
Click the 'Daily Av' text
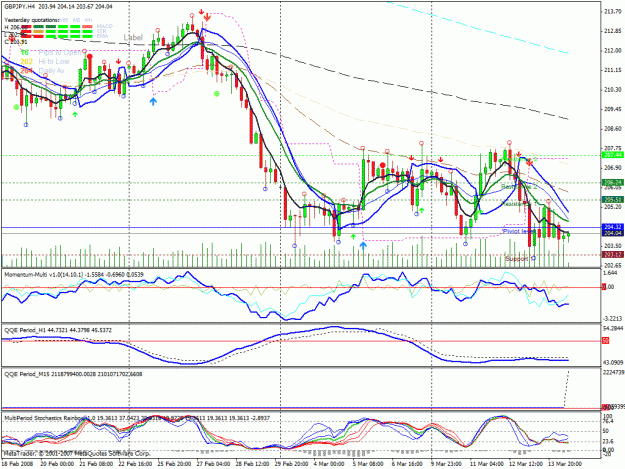click(x=51, y=71)
